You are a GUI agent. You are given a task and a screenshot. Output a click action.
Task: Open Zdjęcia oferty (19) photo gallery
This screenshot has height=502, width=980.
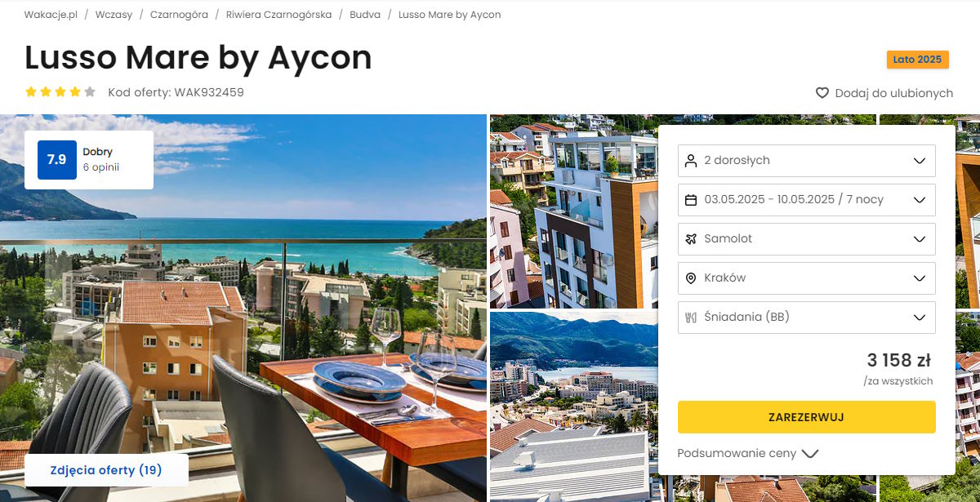(106, 470)
